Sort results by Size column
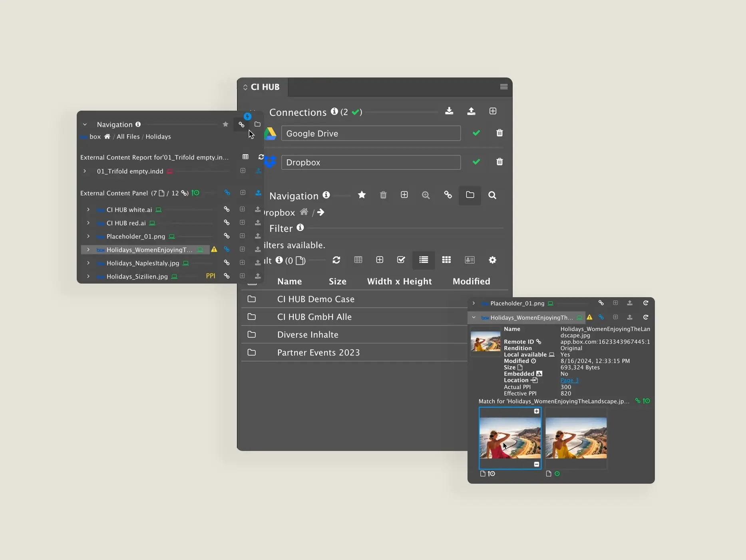The width and height of the screenshot is (746, 560). pyautogui.click(x=337, y=281)
